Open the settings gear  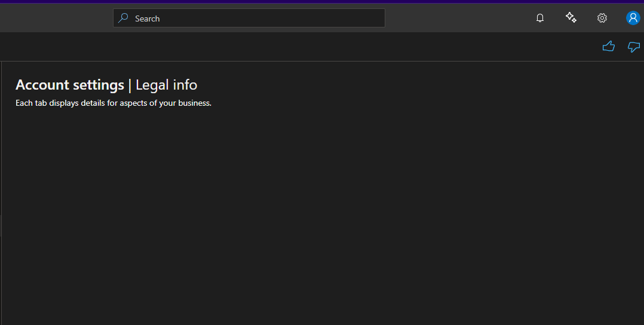(x=602, y=18)
